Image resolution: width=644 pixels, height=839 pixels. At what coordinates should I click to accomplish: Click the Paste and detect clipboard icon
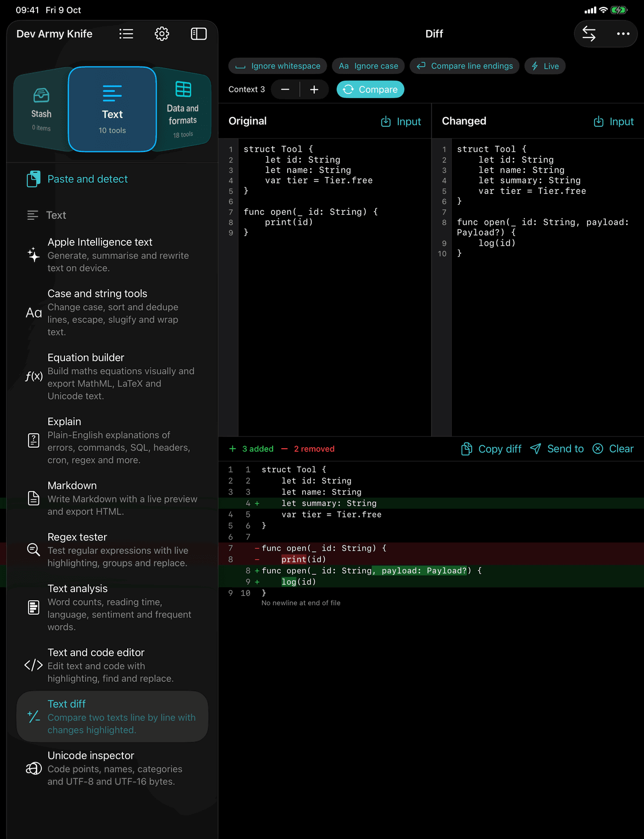[x=33, y=179]
